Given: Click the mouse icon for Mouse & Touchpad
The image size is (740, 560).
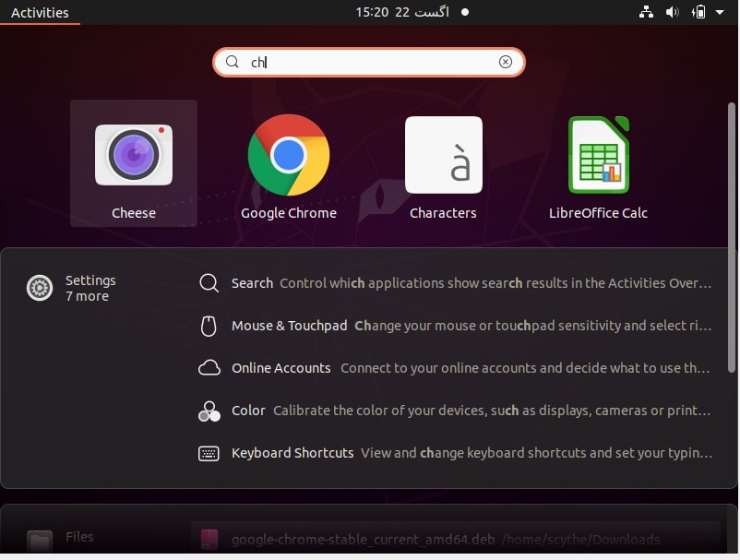Looking at the screenshot, I should [209, 326].
